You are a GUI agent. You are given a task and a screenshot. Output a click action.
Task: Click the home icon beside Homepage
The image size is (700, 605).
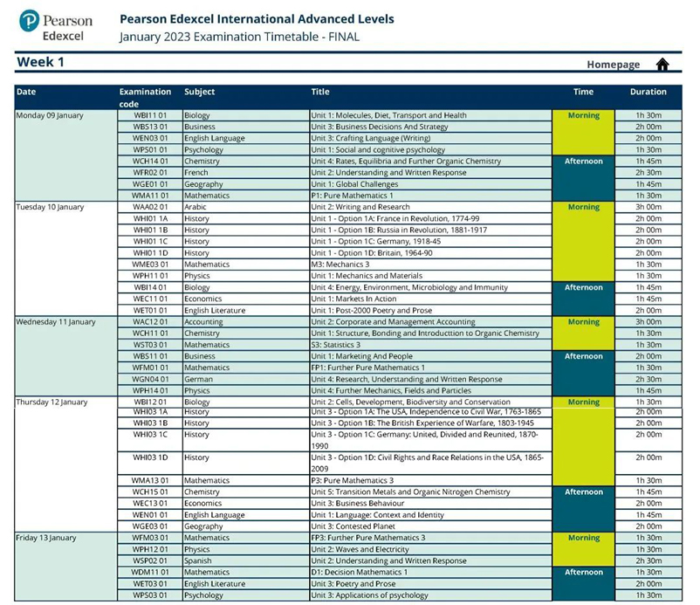point(662,65)
